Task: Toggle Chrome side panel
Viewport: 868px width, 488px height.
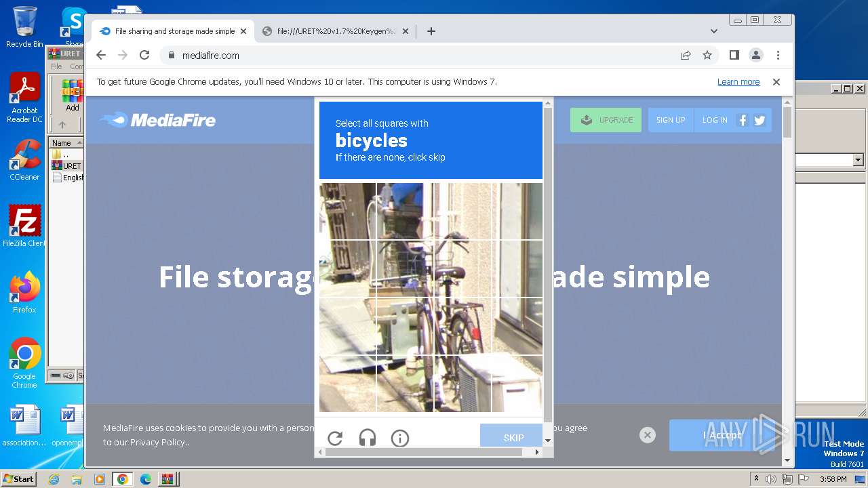Action: tap(734, 55)
